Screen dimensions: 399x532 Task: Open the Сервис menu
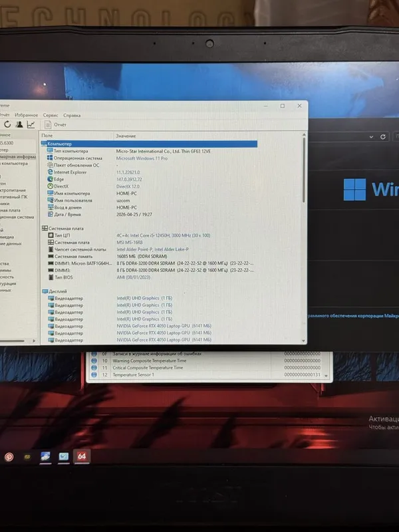click(51, 115)
